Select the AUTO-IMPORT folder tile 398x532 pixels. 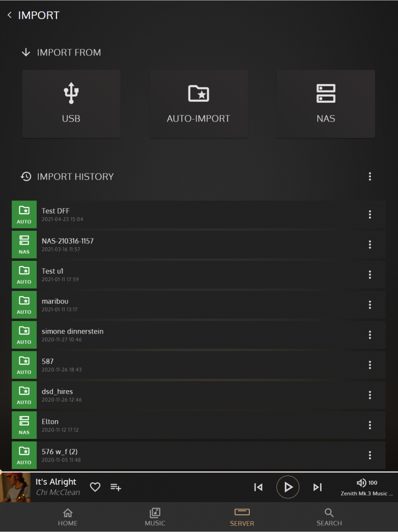(198, 104)
